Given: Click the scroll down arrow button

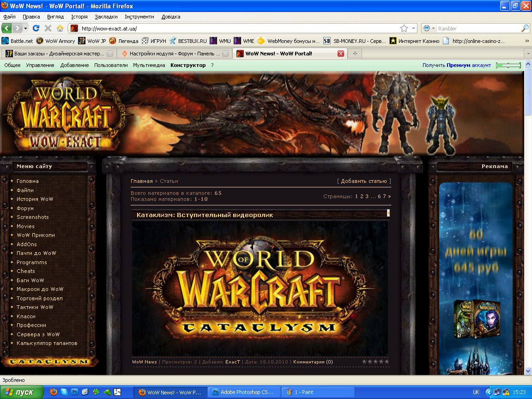Looking at the screenshot, I should tap(528, 371).
